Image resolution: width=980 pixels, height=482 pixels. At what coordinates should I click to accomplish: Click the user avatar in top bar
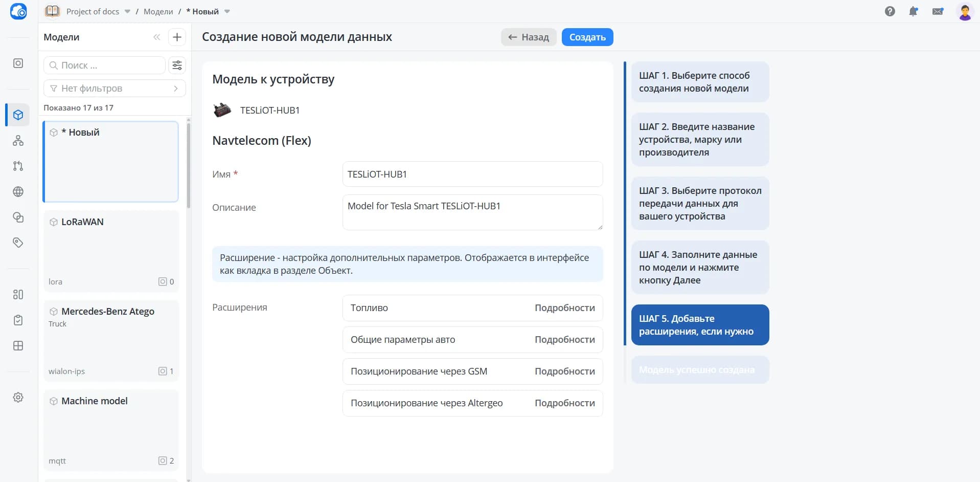965,11
